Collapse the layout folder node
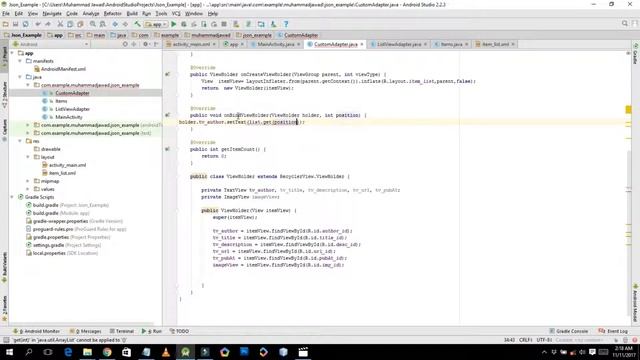Viewport: 640px width, 360px height. click(x=28, y=157)
